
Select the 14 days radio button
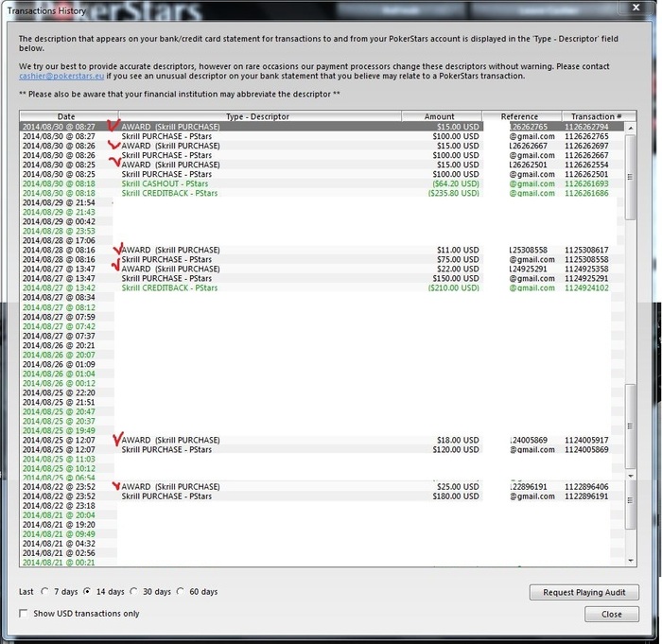tap(87, 591)
